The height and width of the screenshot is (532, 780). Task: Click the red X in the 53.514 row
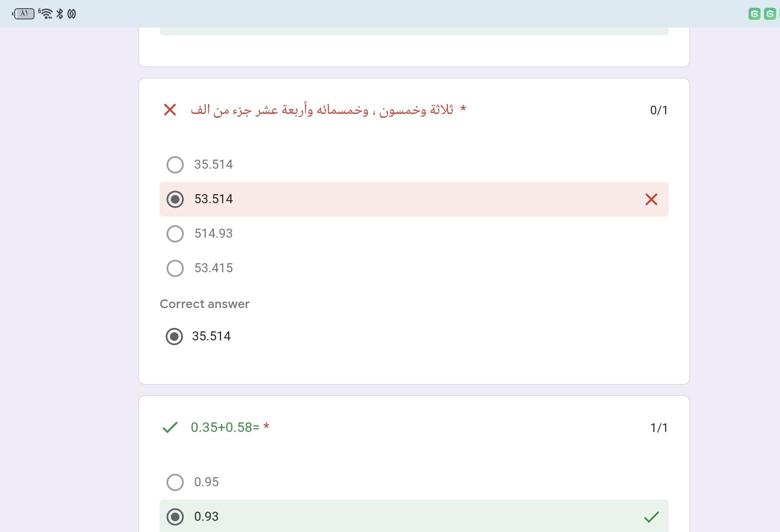651,199
